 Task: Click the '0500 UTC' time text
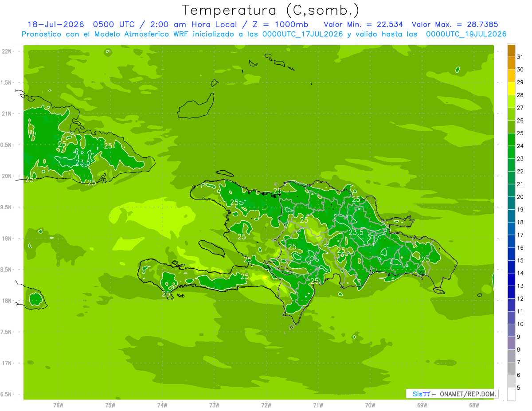(113, 24)
